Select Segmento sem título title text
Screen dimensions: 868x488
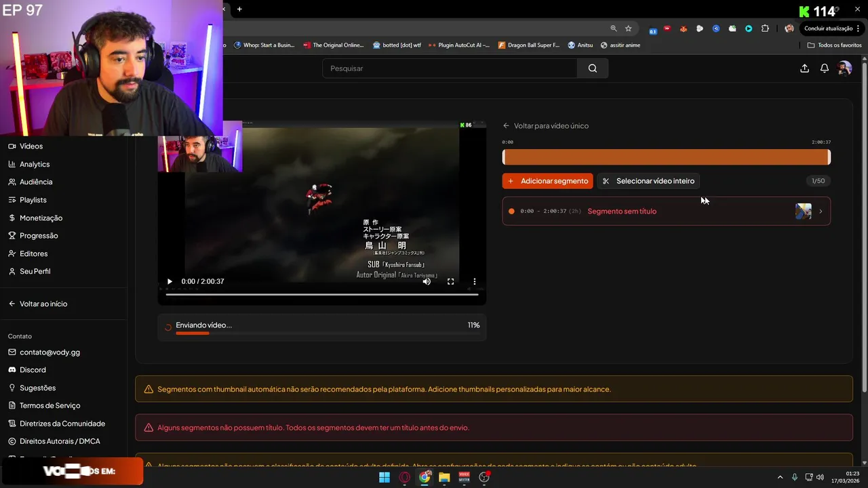pos(622,211)
